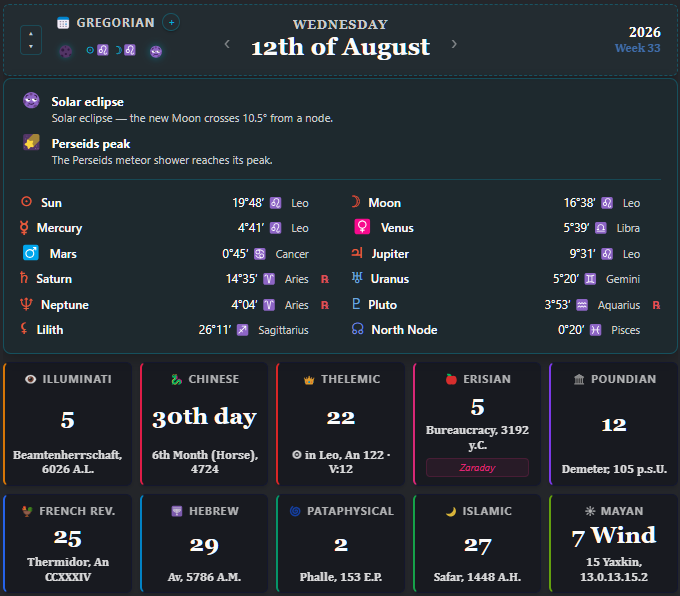Click the year 2026 text
680x596 pixels.
click(644, 32)
